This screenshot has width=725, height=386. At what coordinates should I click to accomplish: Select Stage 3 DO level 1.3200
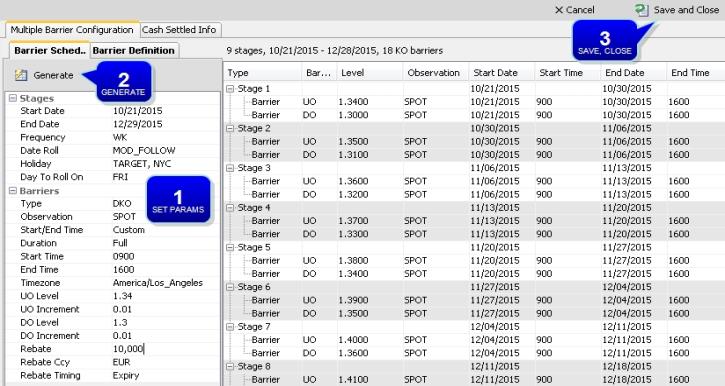[x=353, y=195]
